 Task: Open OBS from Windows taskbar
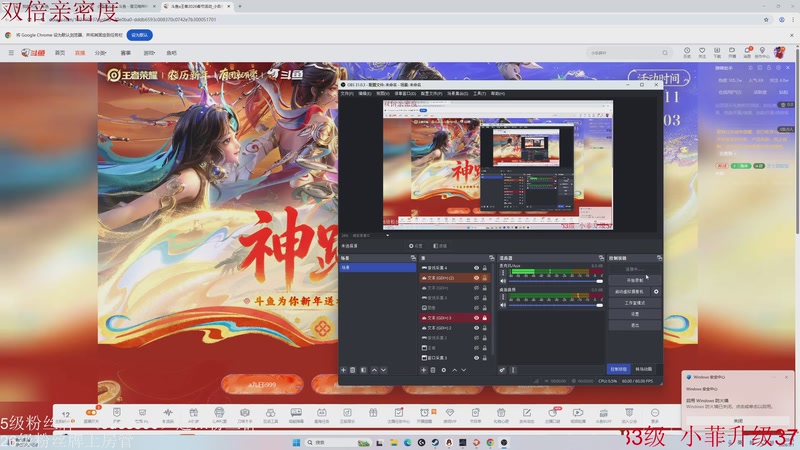click(x=504, y=442)
